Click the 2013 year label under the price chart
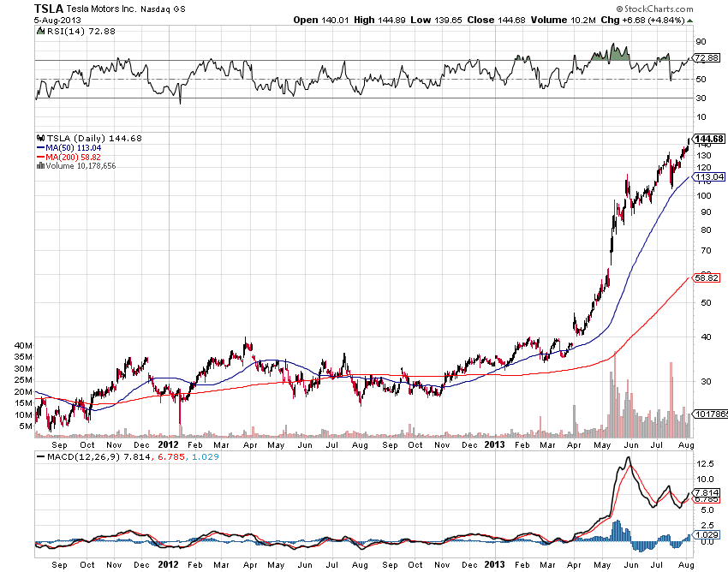 click(494, 444)
